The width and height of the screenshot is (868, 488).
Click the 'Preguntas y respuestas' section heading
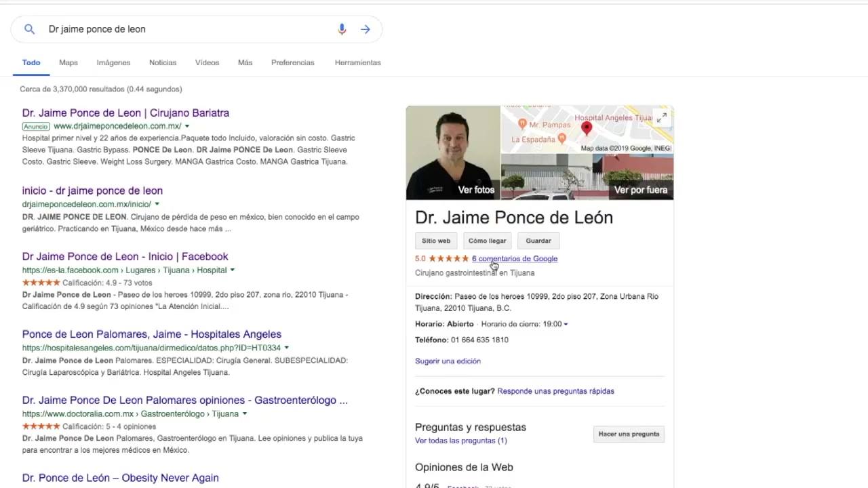coord(471,427)
